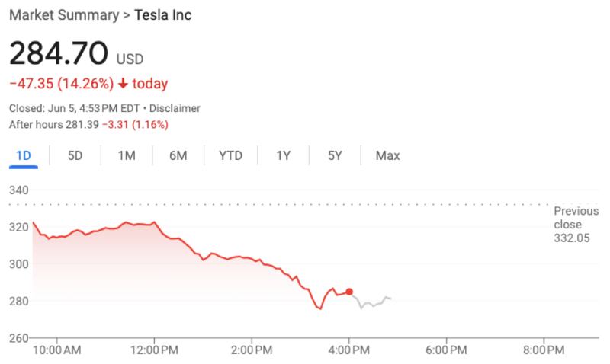The height and width of the screenshot is (364, 610).
Task: Click the 4:00 PM axis label
Action: [349, 350]
